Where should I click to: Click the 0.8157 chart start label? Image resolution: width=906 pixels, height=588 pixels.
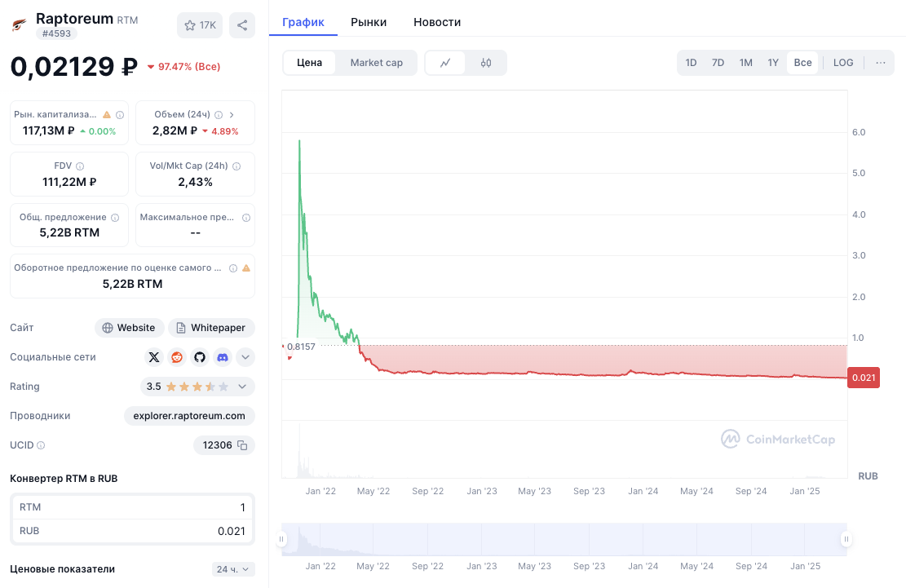coord(301,347)
